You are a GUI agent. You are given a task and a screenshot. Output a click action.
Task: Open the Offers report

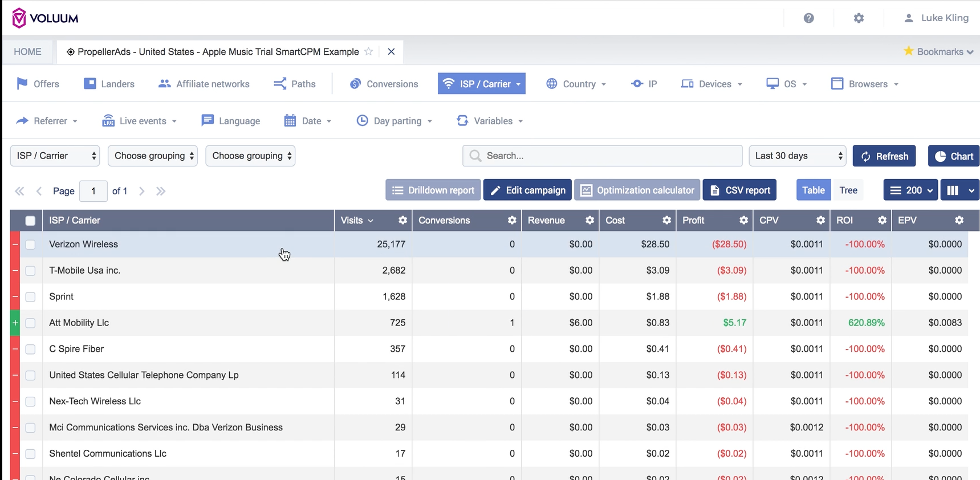pyautogui.click(x=38, y=84)
